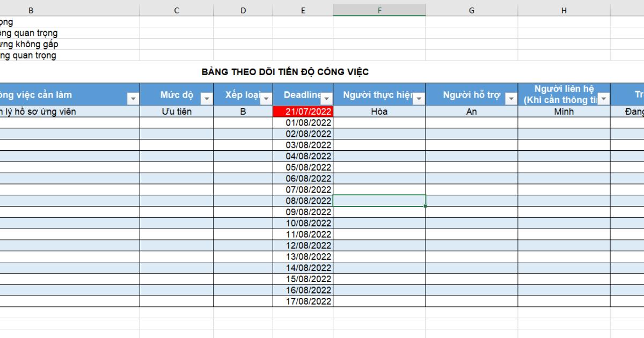Select the cell containing An
Image resolution: width=644 pixels, height=338 pixels.
tap(472, 112)
